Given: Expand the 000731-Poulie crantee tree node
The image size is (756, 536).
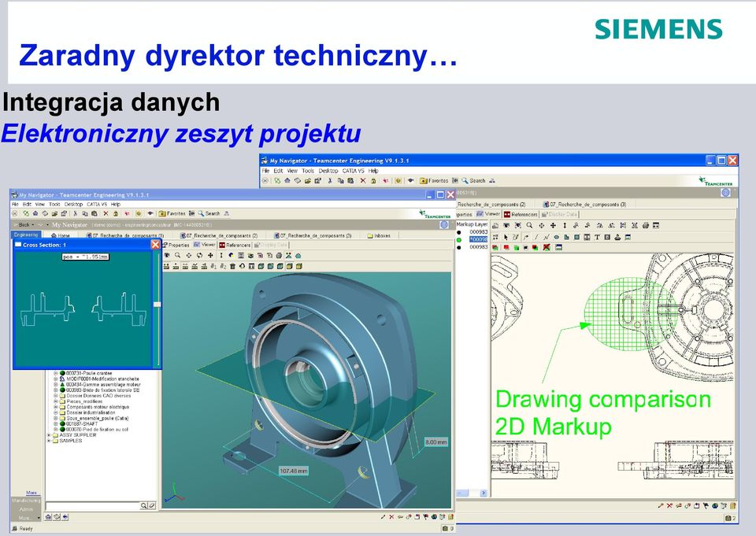Looking at the screenshot, I should (x=55, y=373).
